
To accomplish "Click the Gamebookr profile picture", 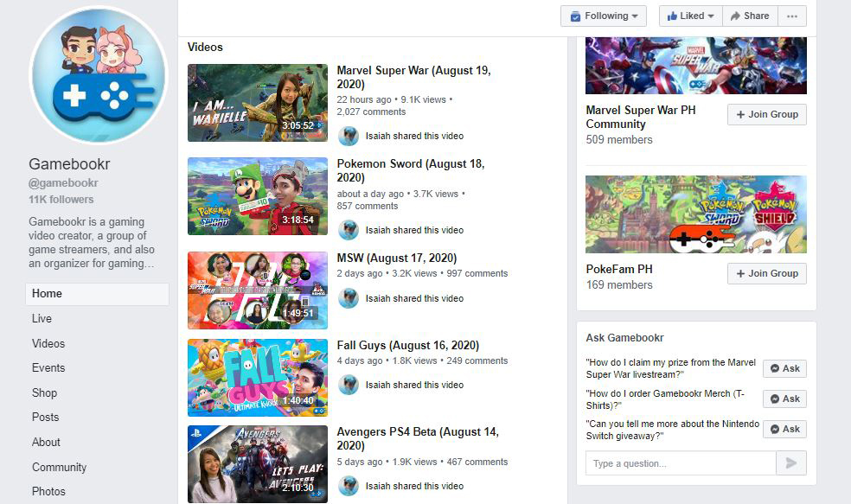I will point(99,75).
